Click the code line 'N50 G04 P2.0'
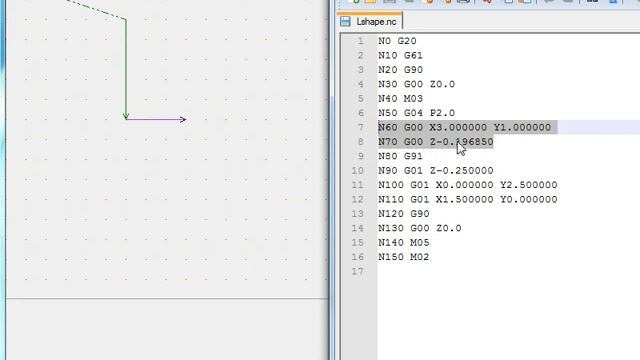Viewport: 640px width, 360px height. click(x=416, y=113)
